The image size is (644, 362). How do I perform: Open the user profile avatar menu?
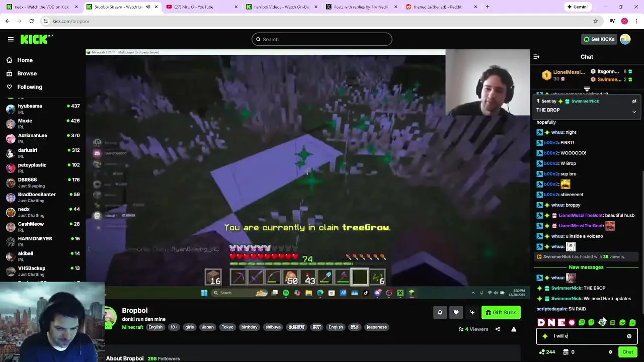[x=625, y=39]
